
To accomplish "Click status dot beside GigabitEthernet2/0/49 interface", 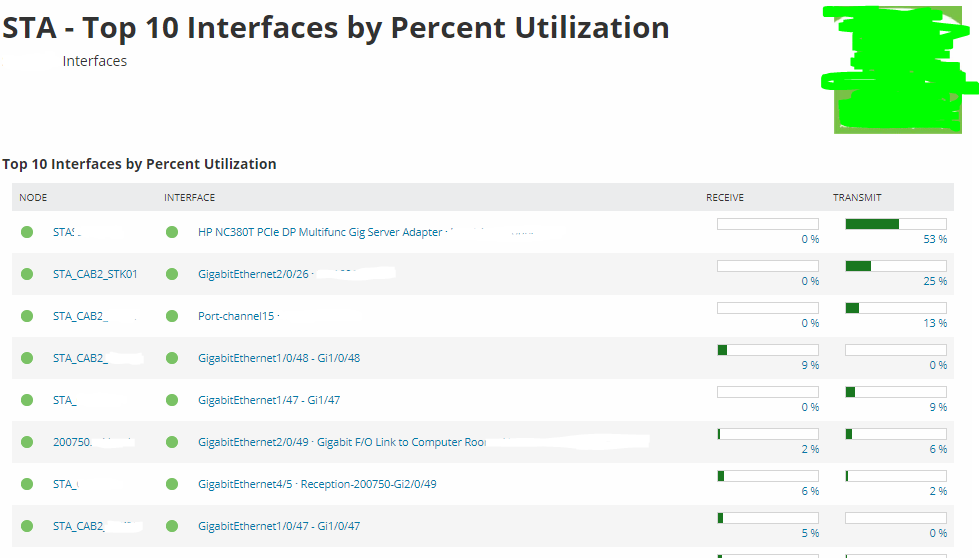I will coord(172,442).
